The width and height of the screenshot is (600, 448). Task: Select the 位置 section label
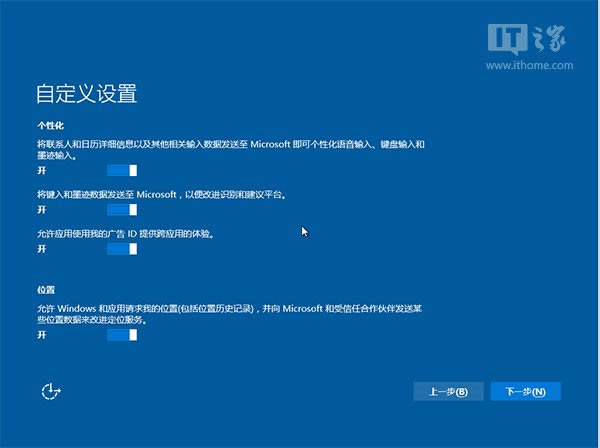46,290
